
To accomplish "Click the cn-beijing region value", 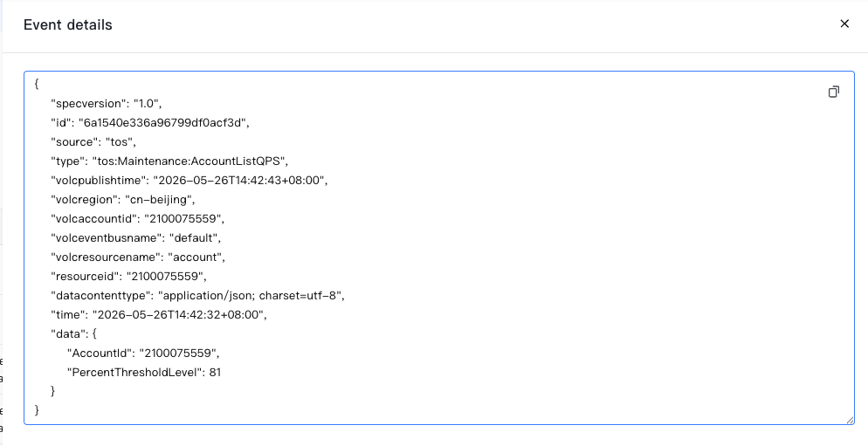I will point(160,199).
